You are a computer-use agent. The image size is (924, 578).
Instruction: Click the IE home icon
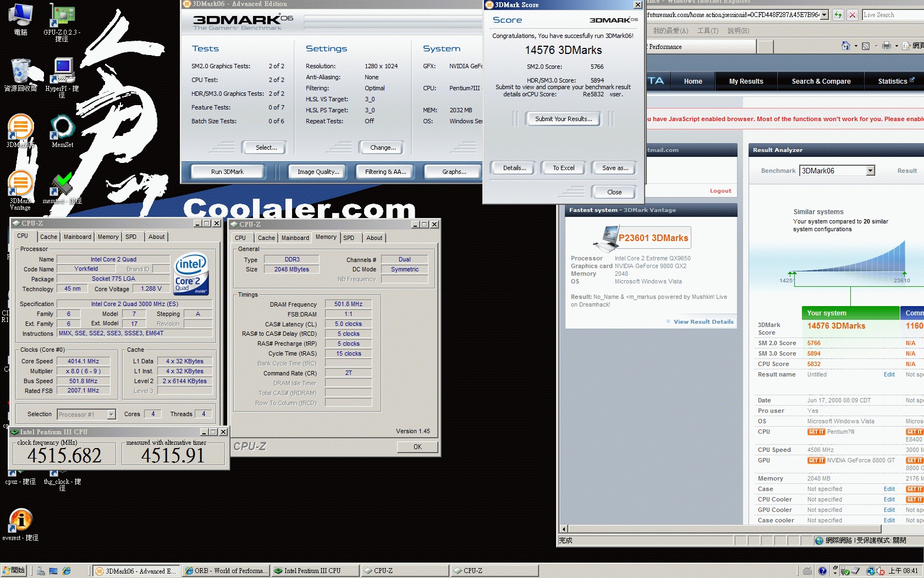pyautogui.click(x=846, y=46)
